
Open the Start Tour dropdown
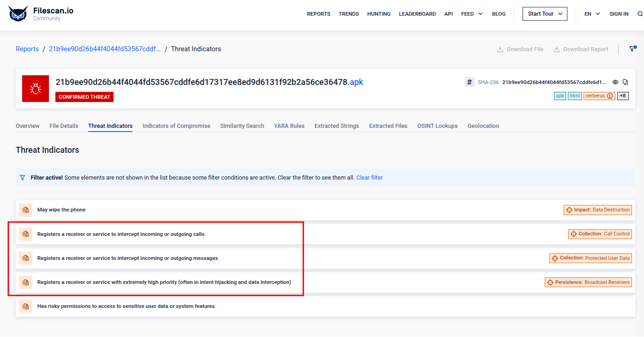point(545,14)
